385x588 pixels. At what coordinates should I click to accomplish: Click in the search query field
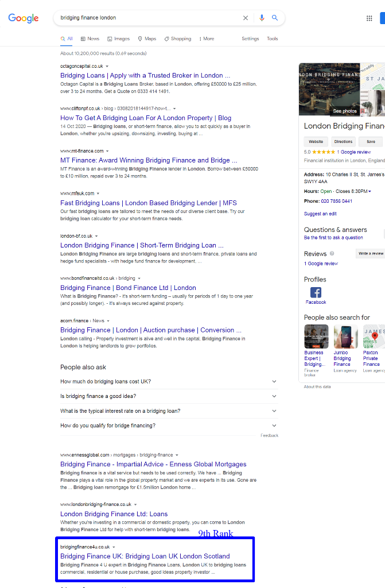150,18
